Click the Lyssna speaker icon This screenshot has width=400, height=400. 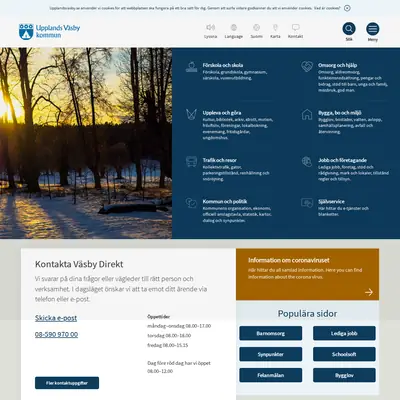point(210,27)
